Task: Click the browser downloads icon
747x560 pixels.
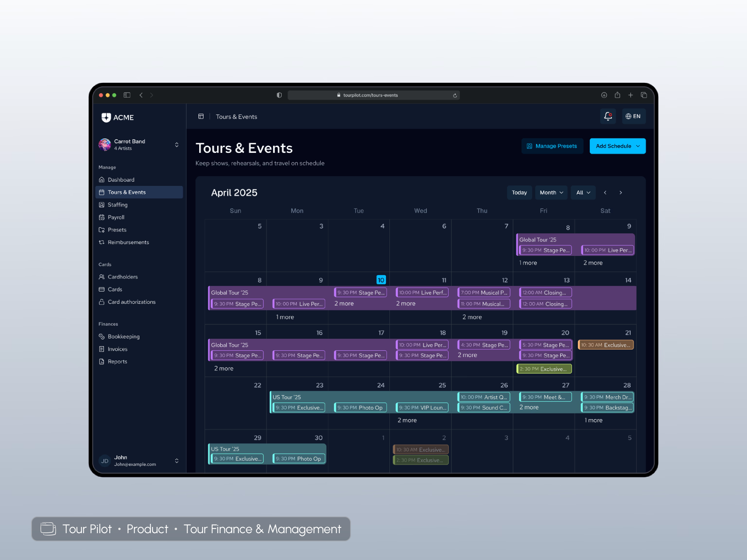Action: coord(604,95)
